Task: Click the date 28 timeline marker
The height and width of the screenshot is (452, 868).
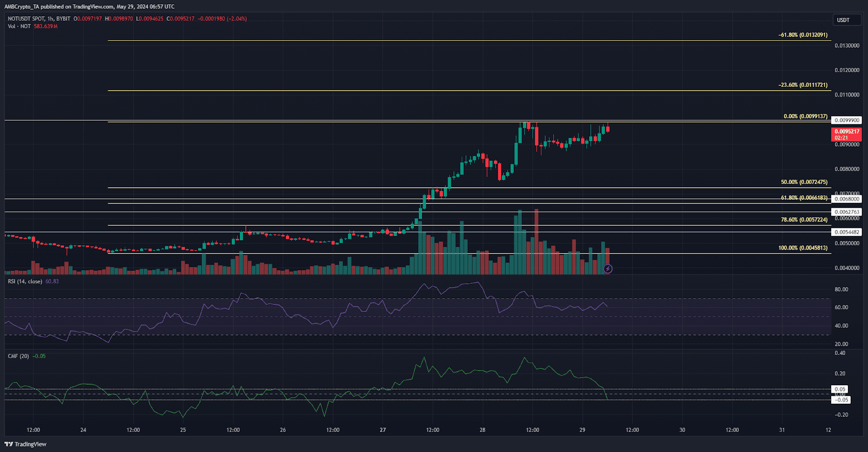Action: [482, 430]
